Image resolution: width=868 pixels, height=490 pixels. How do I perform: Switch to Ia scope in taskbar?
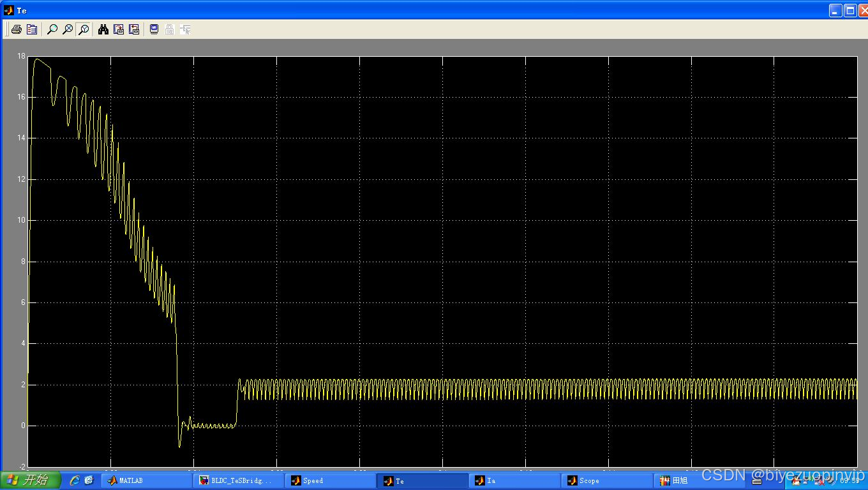click(x=515, y=480)
